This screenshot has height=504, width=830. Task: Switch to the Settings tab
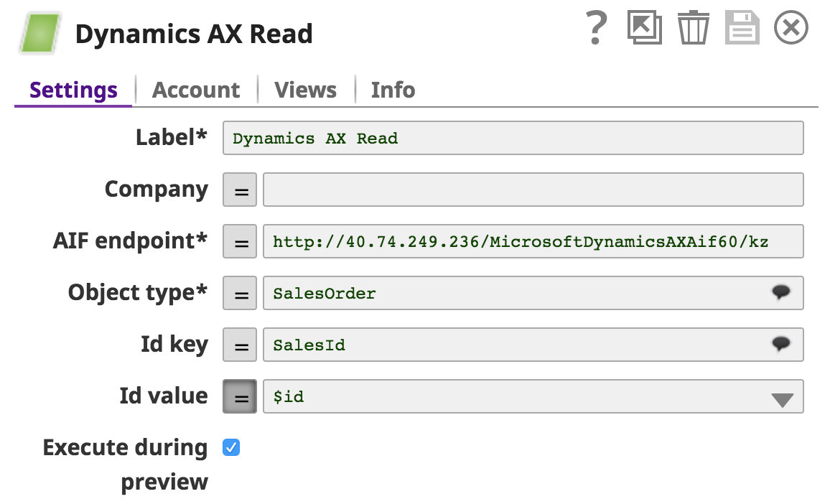pyautogui.click(x=73, y=90)
